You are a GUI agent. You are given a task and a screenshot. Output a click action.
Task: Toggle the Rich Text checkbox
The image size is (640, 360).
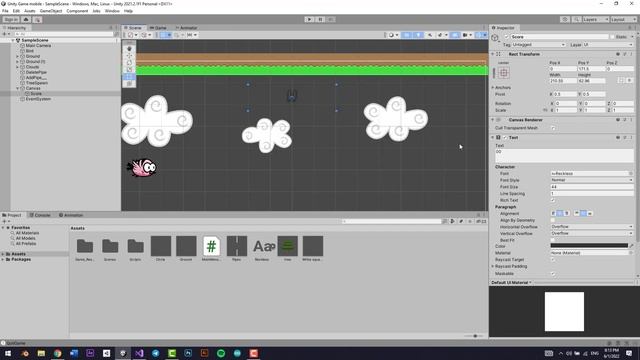(x=553, y=200)
